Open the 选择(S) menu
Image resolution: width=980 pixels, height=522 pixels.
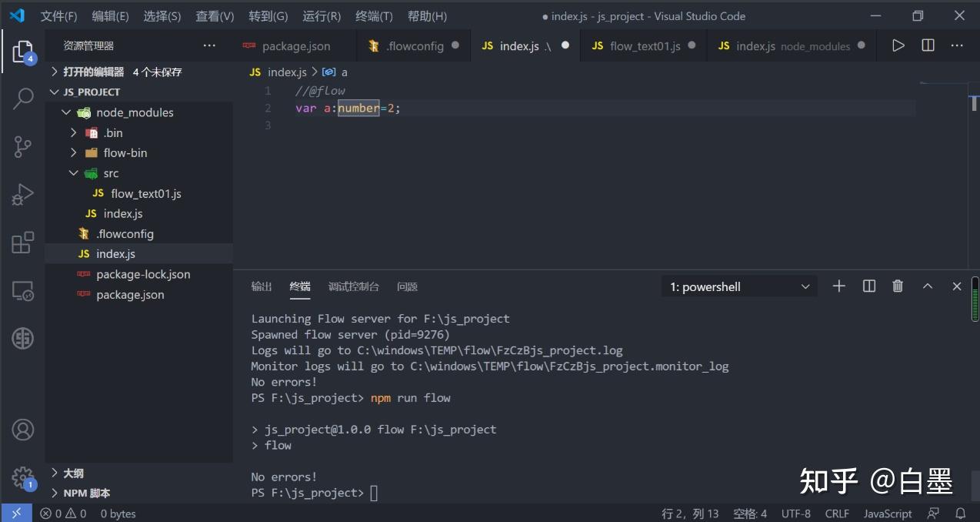[162, 16]
